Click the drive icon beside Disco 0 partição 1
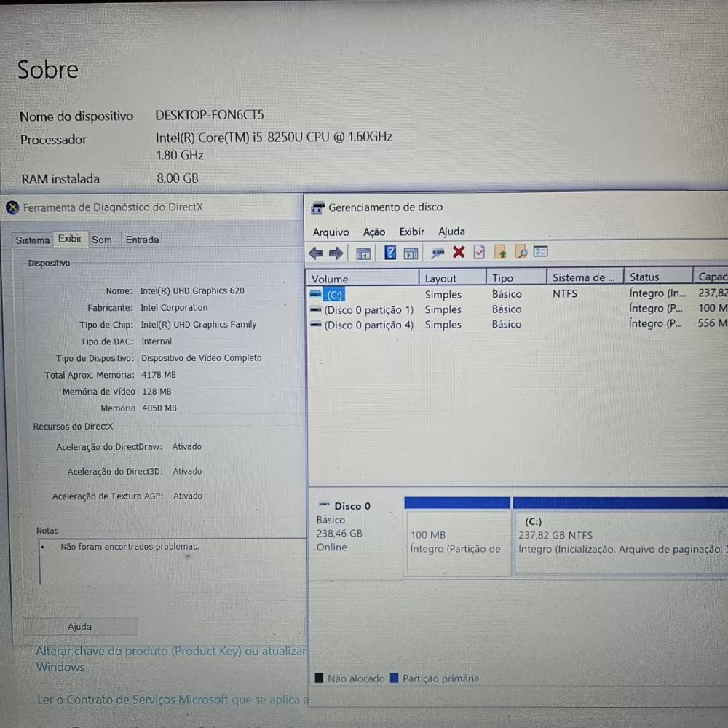 (x=316, y=309)
